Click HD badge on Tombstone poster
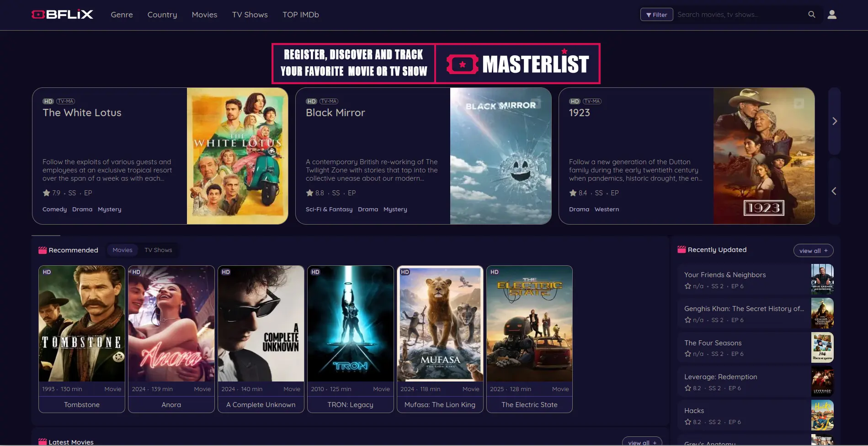The height and width of the screenshot is (446, 868). click(x=47, y=272)
